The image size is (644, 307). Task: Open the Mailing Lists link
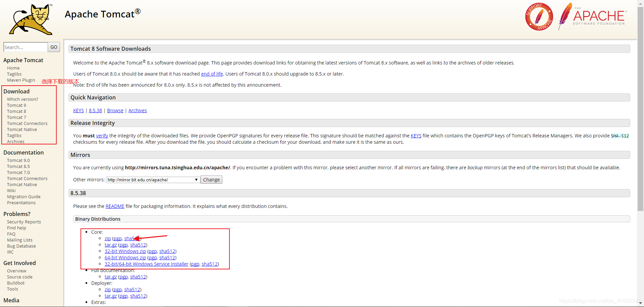19,240
